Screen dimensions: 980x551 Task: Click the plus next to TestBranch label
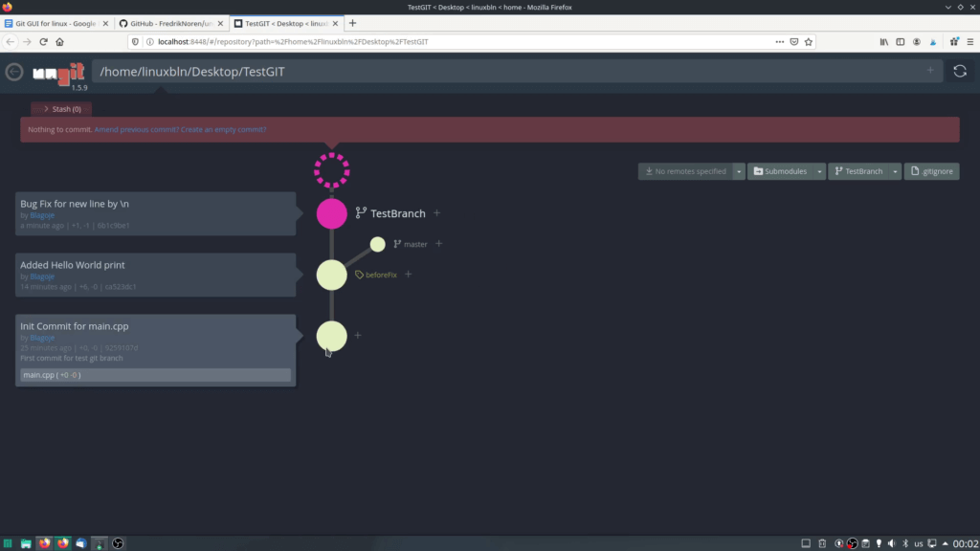[436, 213]
